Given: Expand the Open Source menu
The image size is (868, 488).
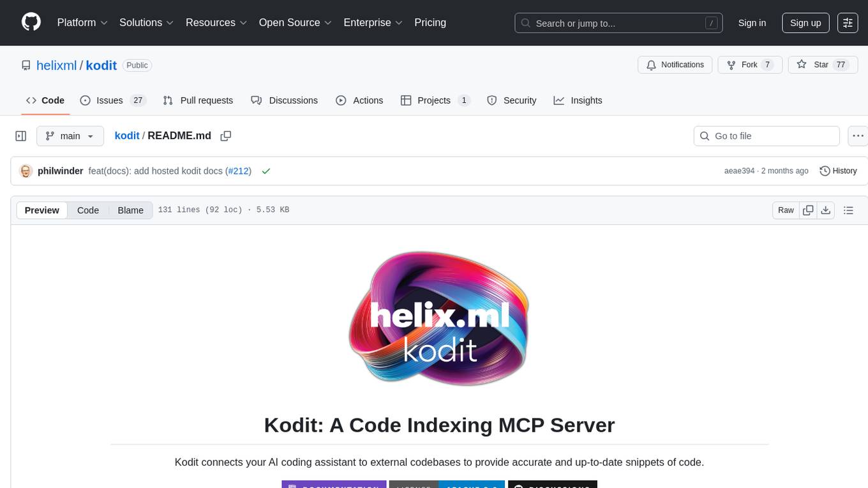Looking at the screenshot, I should [296, 22].
